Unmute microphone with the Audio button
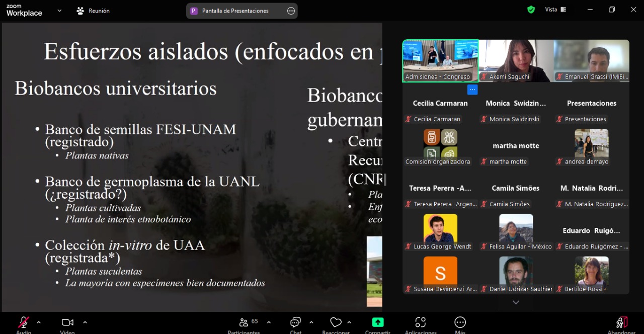The image size is (644, 334). [24, 322]
